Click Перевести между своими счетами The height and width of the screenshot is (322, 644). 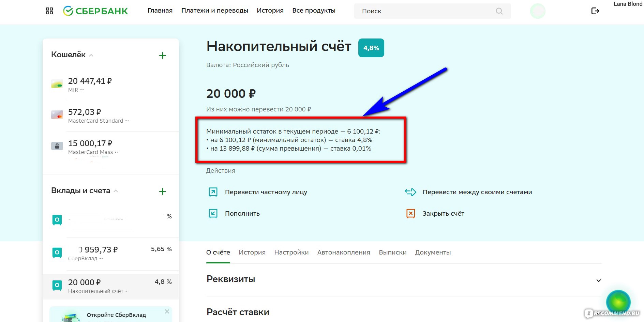(477, 192)
